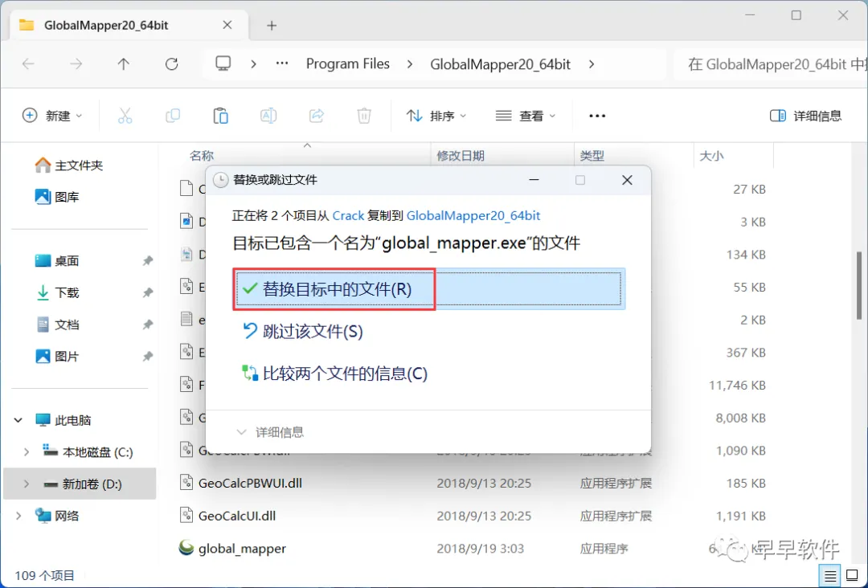Screen dimensions: 868x588
Task: Open a new tab with plus button
Action: [x=272, y=26]
